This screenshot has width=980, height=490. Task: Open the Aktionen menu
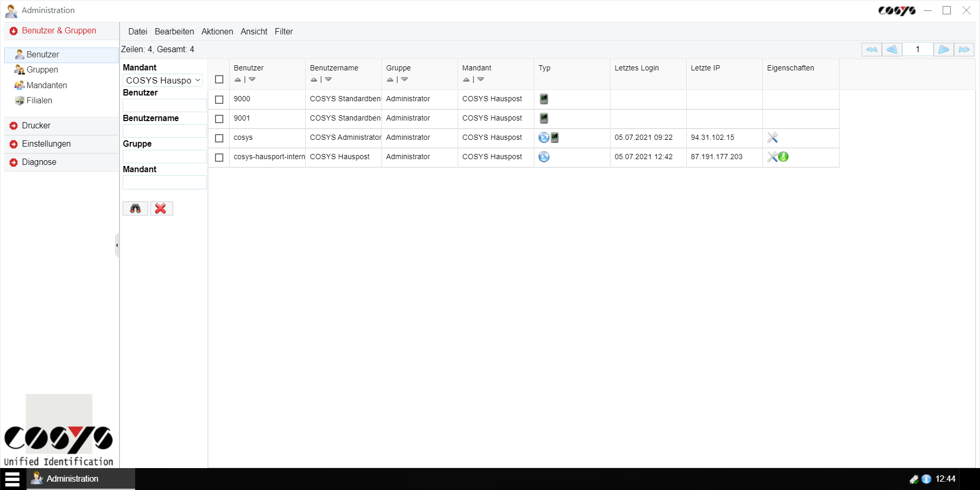217,32
